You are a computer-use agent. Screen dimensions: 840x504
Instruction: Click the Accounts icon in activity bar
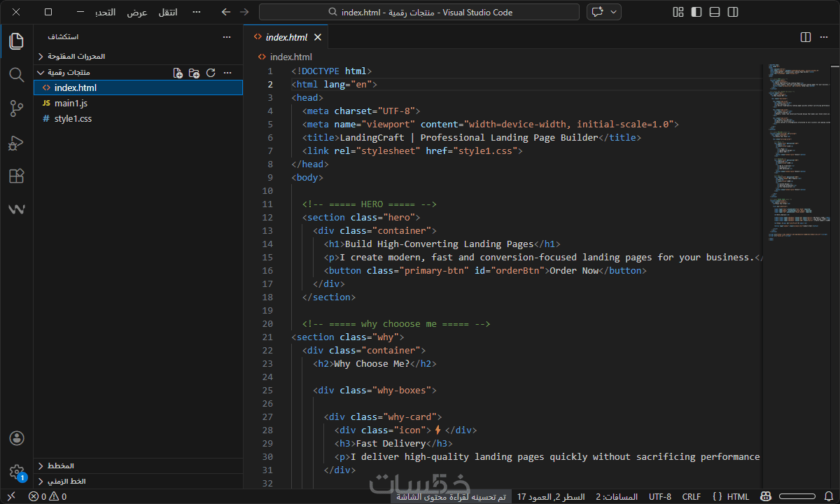pyautogui.click(x=17, y=438)
